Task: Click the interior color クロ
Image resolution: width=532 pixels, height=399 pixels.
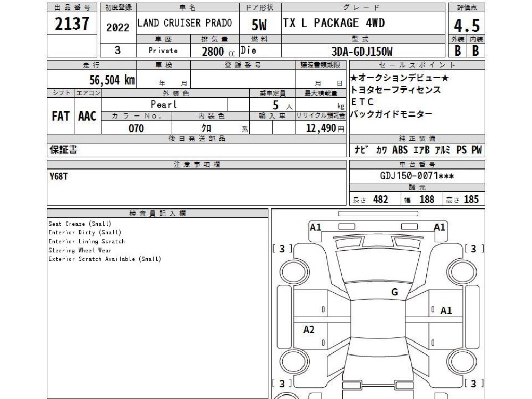Action: click(207, 128)
